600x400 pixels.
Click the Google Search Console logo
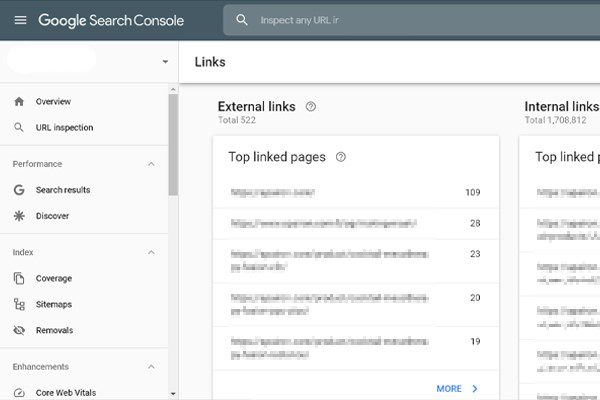click(x=111, y=20)
